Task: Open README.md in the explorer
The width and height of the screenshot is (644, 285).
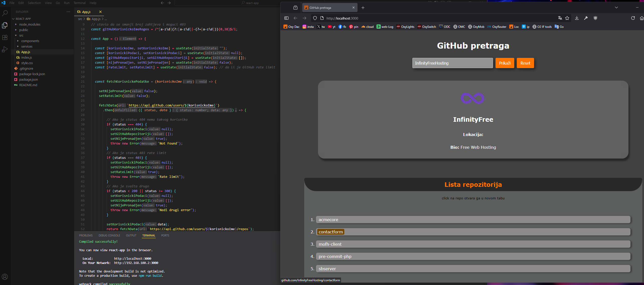Action: point(28,85)
